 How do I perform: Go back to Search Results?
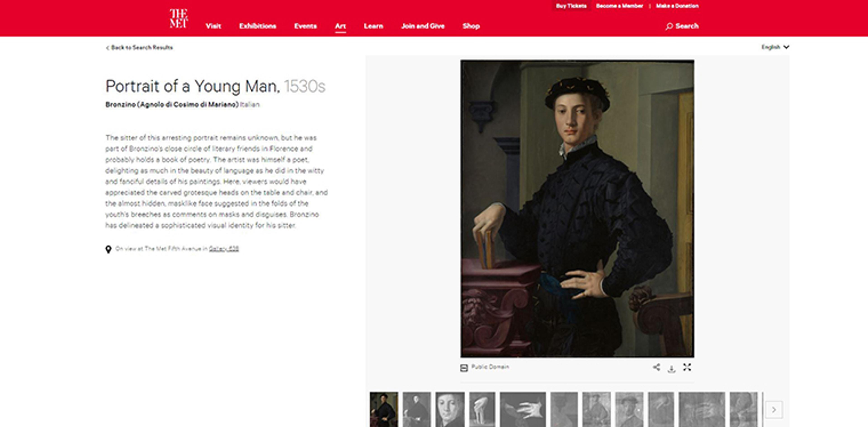pos(139,47)
